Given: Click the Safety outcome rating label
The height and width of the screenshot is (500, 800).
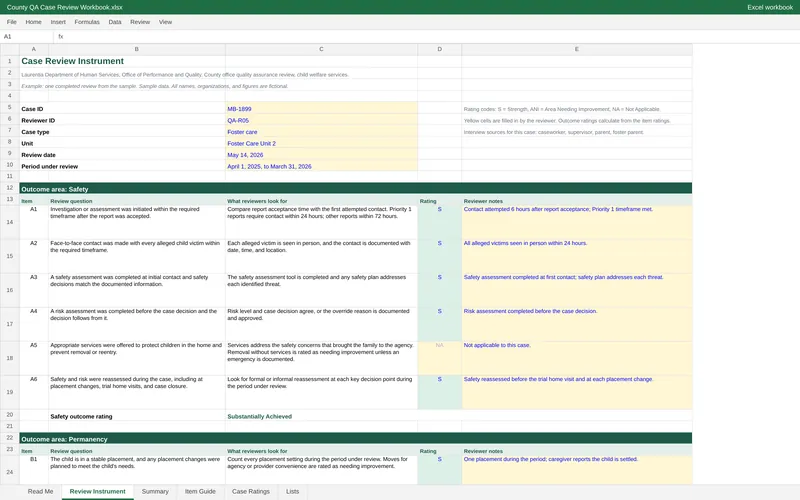Looking at the screenshot, I should tap(81, 416).
